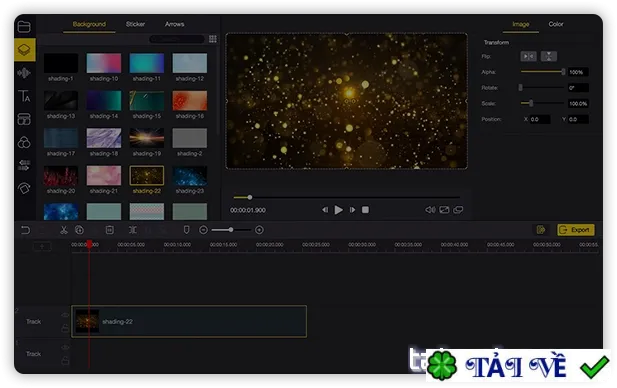Flip the image horizontally
The image size is (617, 388).
coord(528,56)
